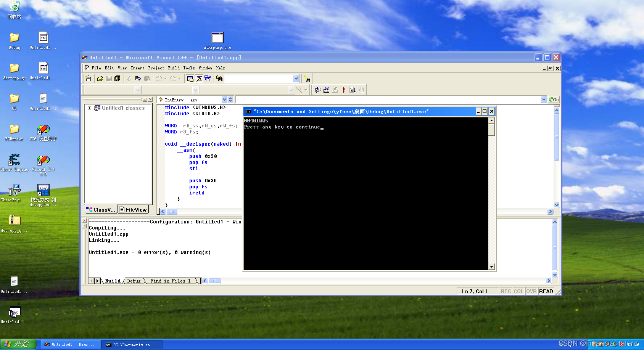The height and width of the screenshot is (350, 644).
Task: Open the Edit menu
Action: (x=109, y=68)
